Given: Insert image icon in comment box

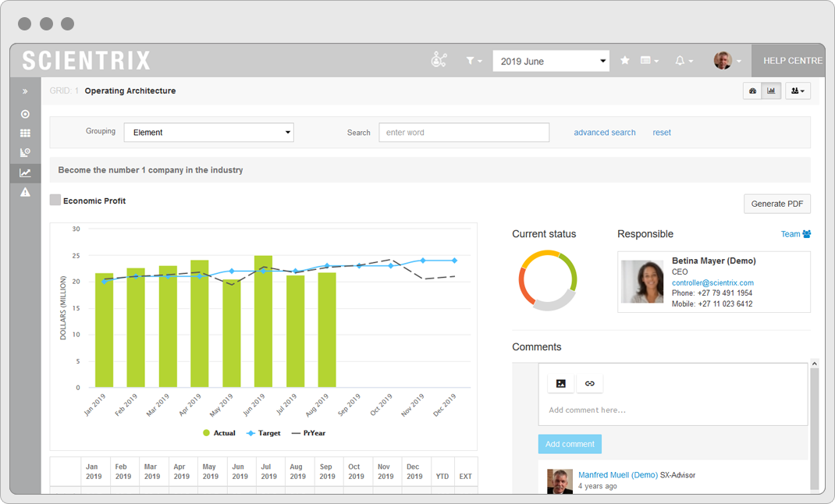Looking at the screenshot, I should point(561,383).
